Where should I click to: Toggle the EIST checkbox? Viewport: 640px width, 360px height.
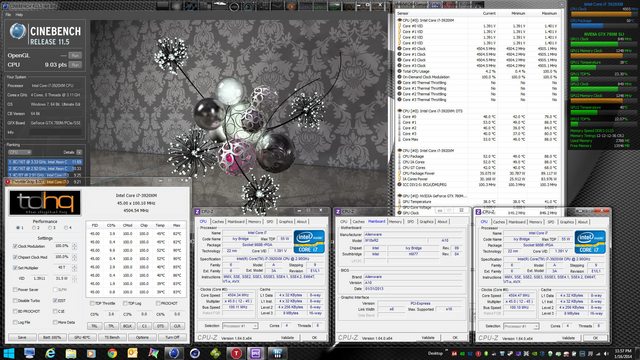pyautogui.click(x=55, y=300)
